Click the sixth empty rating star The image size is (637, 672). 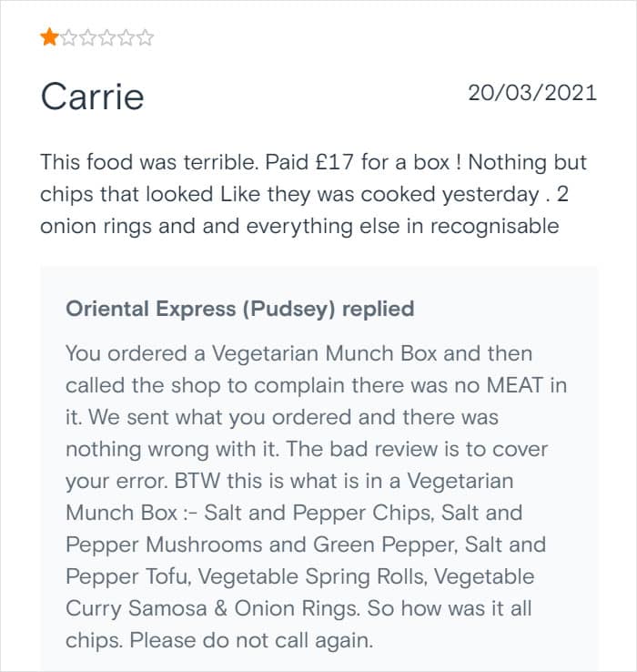point(146,37)
